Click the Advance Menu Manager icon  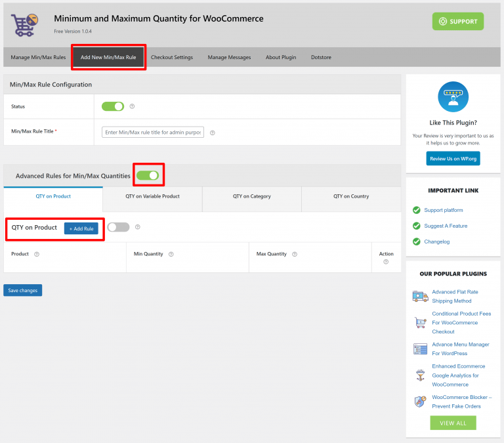[x=420, y=348]
